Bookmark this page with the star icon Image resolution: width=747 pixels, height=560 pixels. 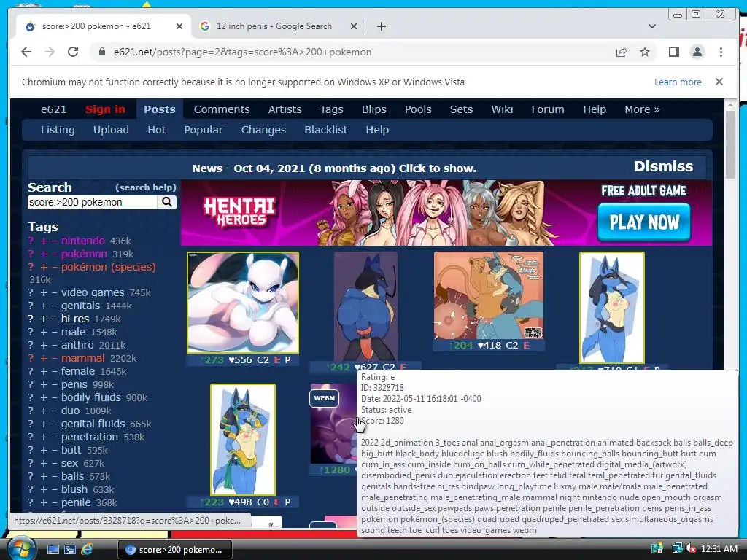pos(645,52)
